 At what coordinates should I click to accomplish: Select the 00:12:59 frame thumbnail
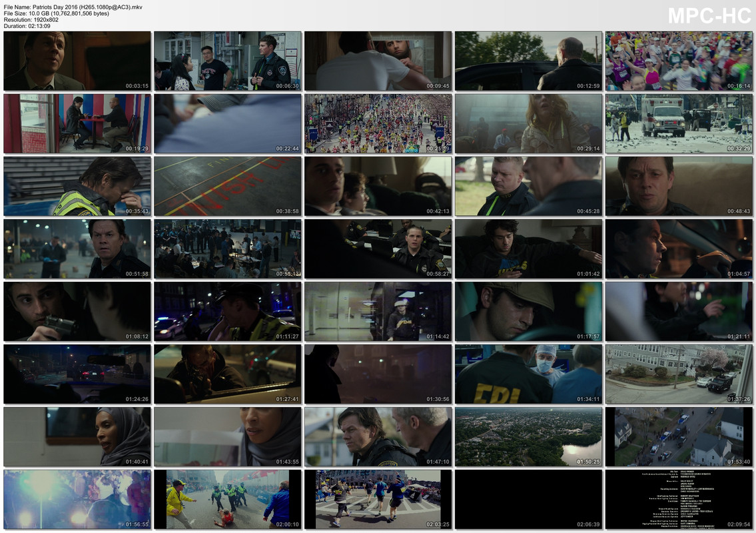[x=528, y=61]
